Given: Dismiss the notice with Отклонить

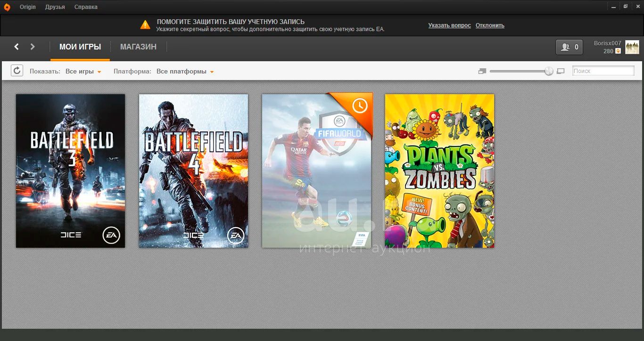Looking at the screenshot, I should click(x=490, y=25).
